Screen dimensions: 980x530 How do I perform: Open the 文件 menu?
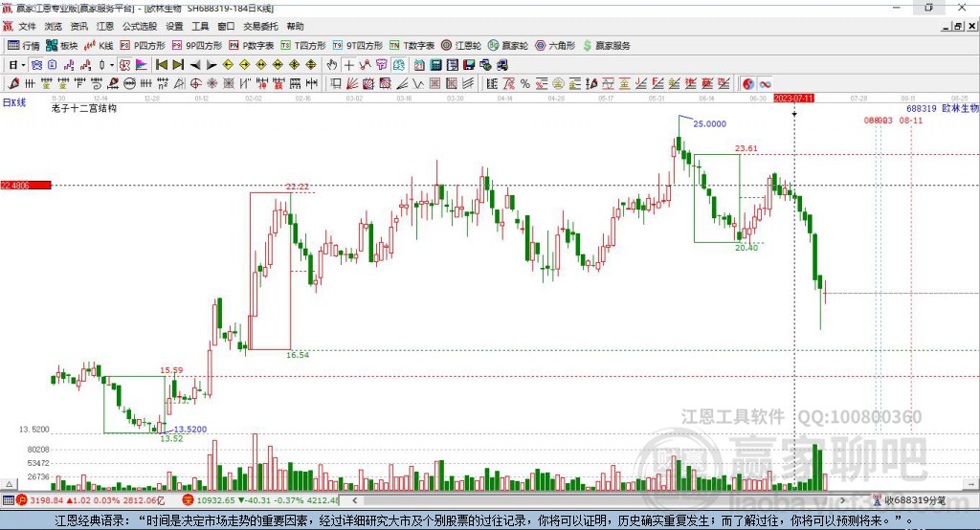click(27, 26)
